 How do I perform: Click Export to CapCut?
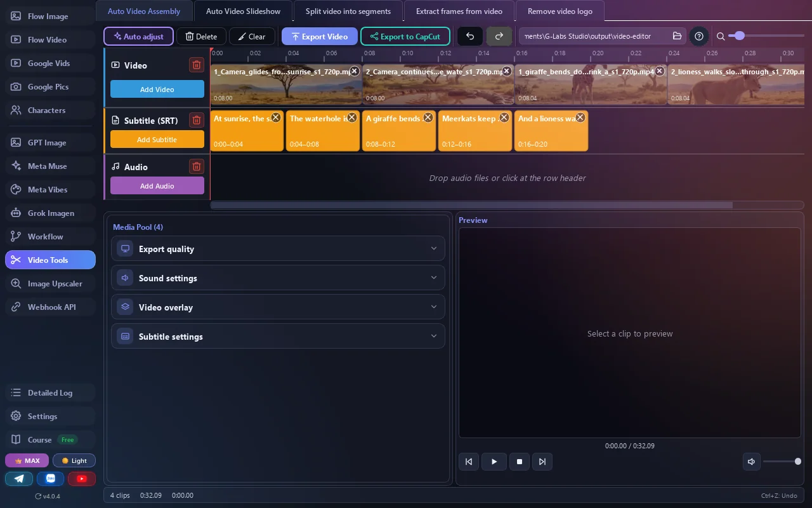click(405, 36)
